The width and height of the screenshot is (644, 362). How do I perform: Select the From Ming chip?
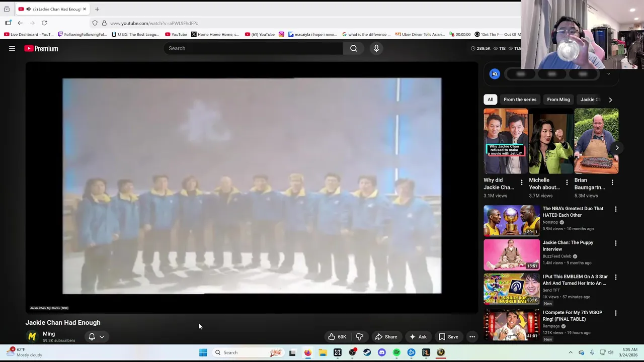tap(558, 100)
